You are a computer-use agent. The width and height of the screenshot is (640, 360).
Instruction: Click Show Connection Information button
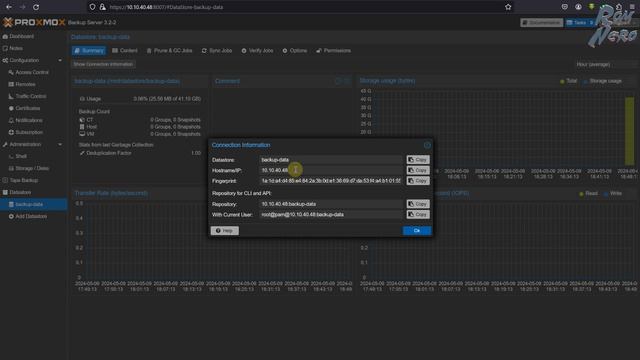[x=103, y=64]
